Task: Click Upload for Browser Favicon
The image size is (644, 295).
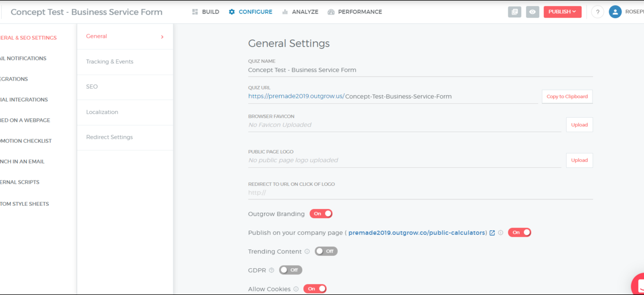Action: tap(579, 125)
